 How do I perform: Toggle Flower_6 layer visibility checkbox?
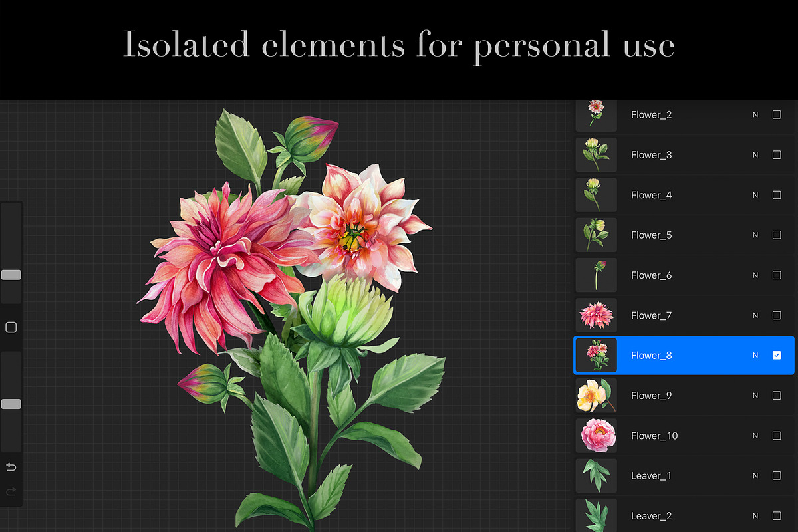click(x=777, y=275)
